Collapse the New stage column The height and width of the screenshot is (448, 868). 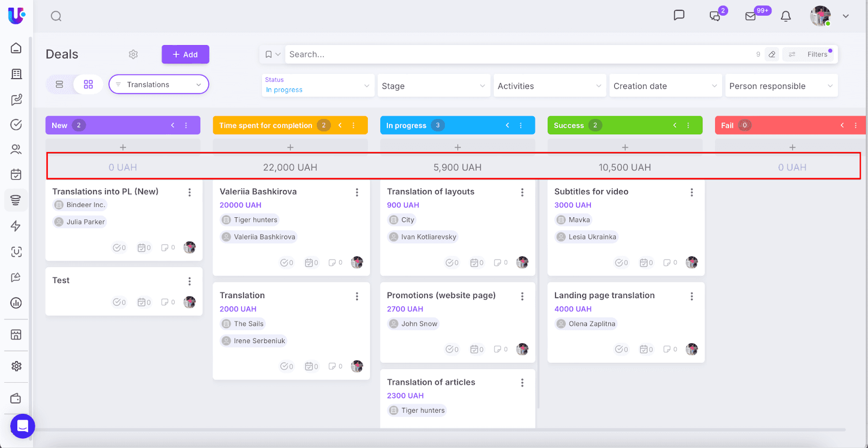(x=173, y=125)
